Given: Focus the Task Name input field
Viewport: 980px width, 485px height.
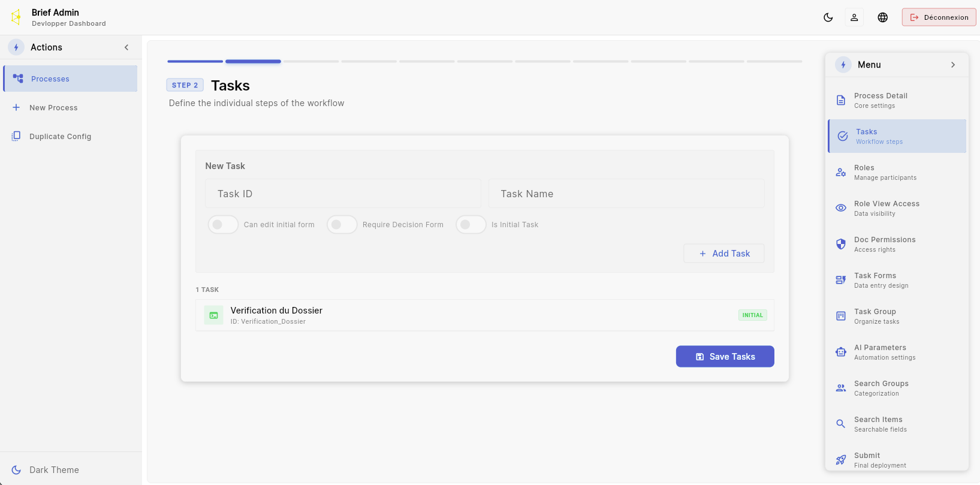Looking at the screenshot, I should [x=626, y=194].
